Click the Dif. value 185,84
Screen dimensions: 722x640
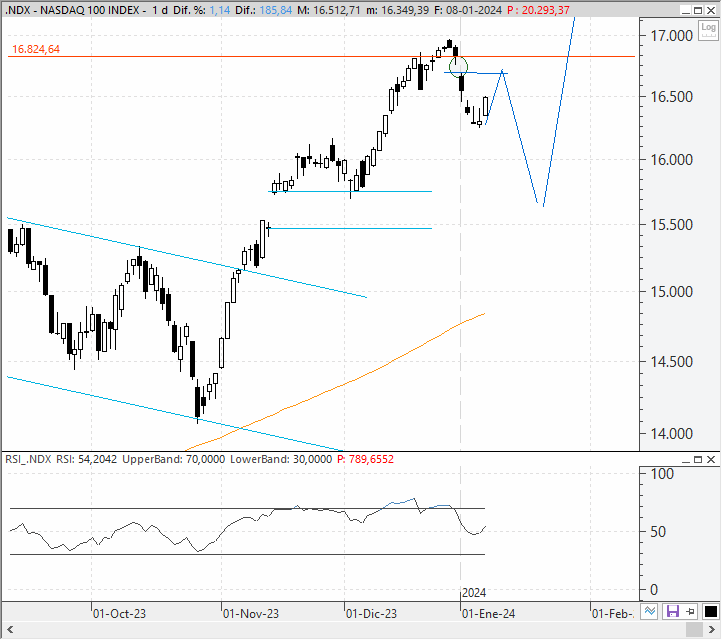click(x=276, y=10)
